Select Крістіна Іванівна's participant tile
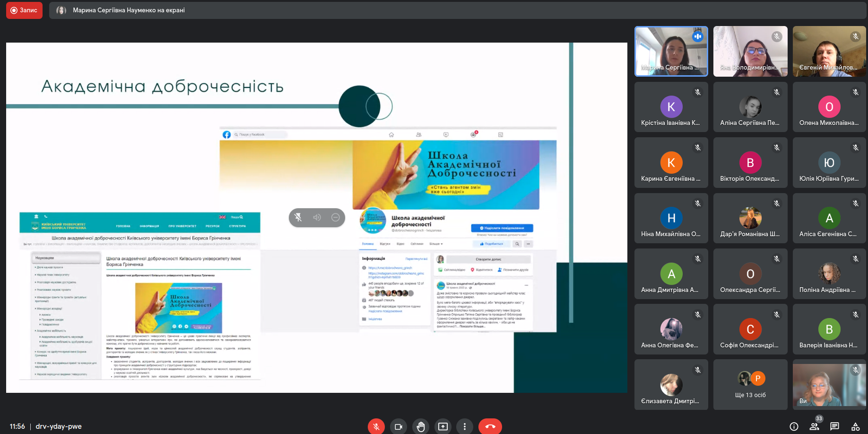868x434 pixels. tap(671, 107)
